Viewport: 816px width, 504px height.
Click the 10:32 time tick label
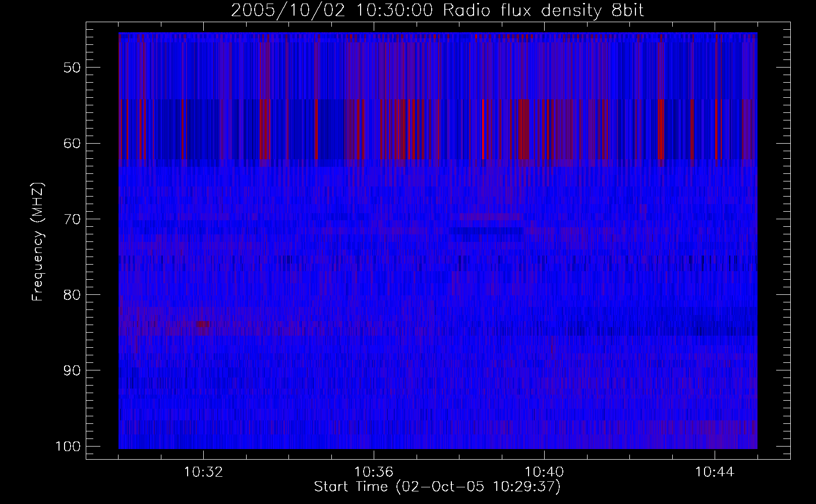(x=203, y=472)
